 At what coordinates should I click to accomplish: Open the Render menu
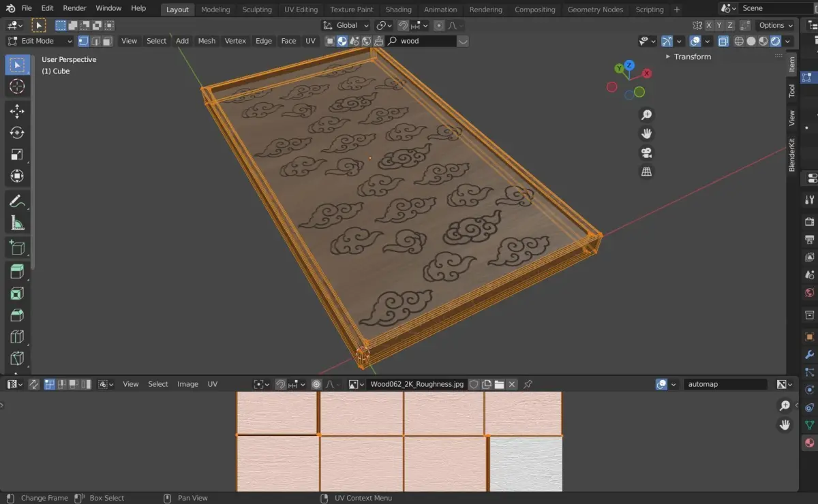74,8
